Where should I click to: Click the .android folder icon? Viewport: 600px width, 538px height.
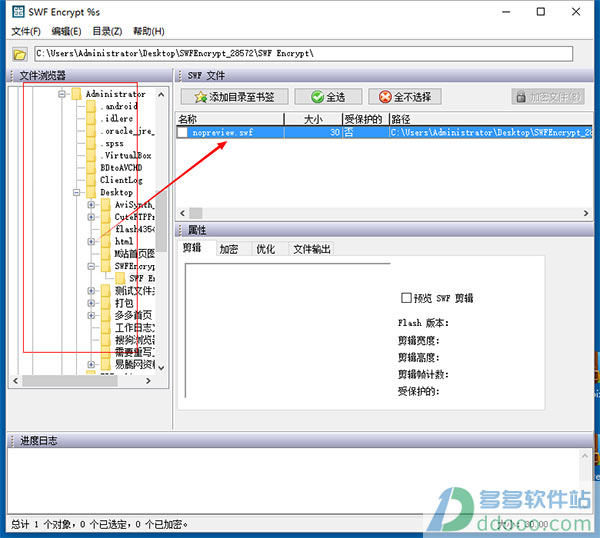[91, 106]
